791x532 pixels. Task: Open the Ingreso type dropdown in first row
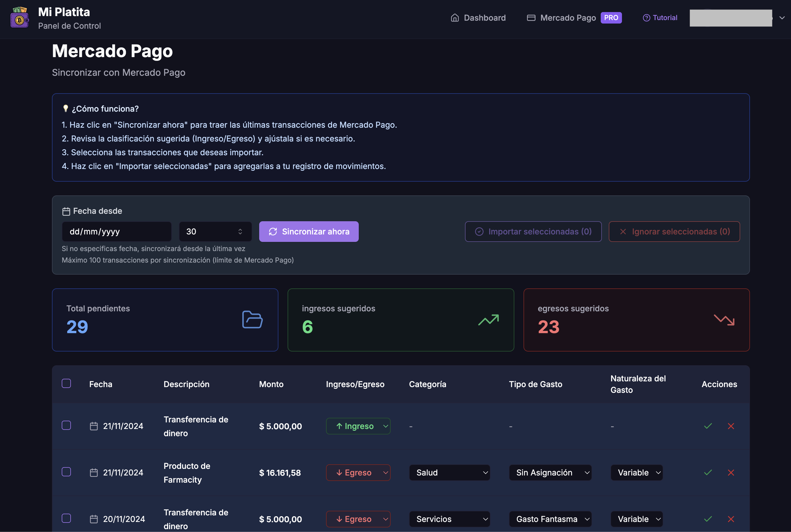(358, 426)
